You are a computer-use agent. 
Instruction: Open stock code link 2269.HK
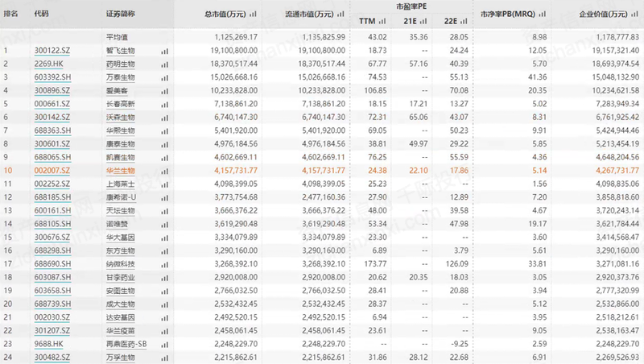(x=49, y=64)
